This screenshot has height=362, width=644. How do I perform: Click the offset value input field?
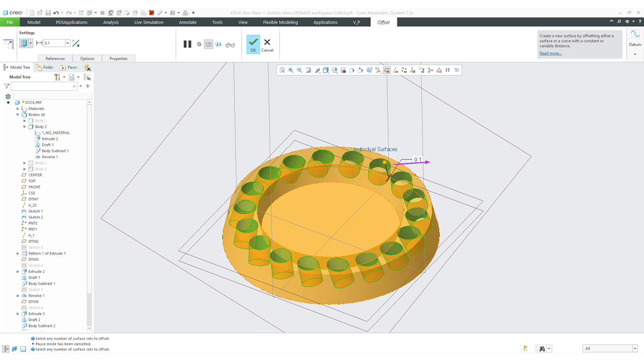54,43
